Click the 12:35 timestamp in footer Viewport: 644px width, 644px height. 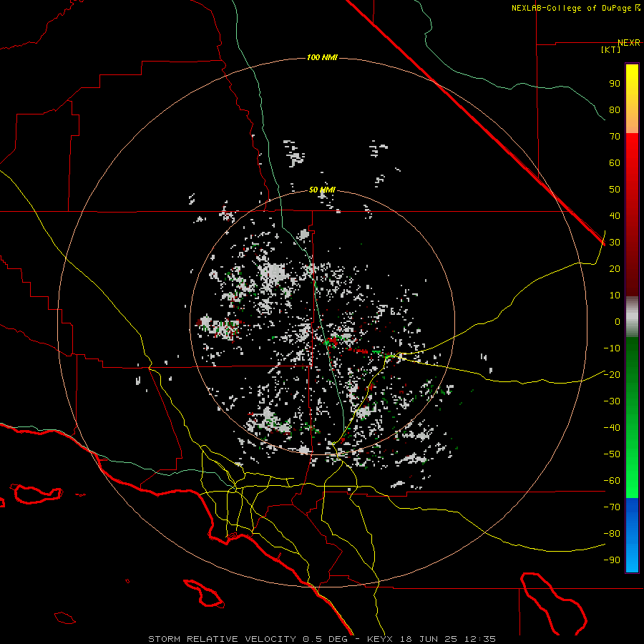[479, 639]
